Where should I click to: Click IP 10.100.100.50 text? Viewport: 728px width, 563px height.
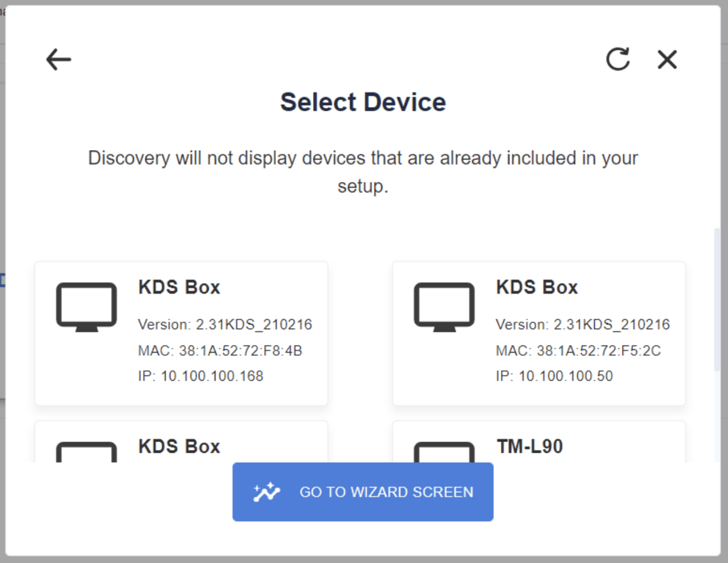pyautogui.click(x=554, y=376)
